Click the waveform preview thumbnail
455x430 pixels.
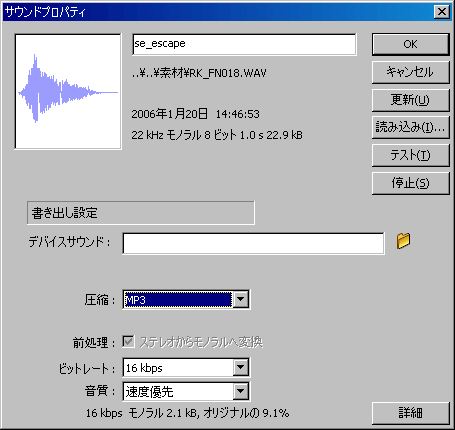pyautogui.click(x=68, y=91)
